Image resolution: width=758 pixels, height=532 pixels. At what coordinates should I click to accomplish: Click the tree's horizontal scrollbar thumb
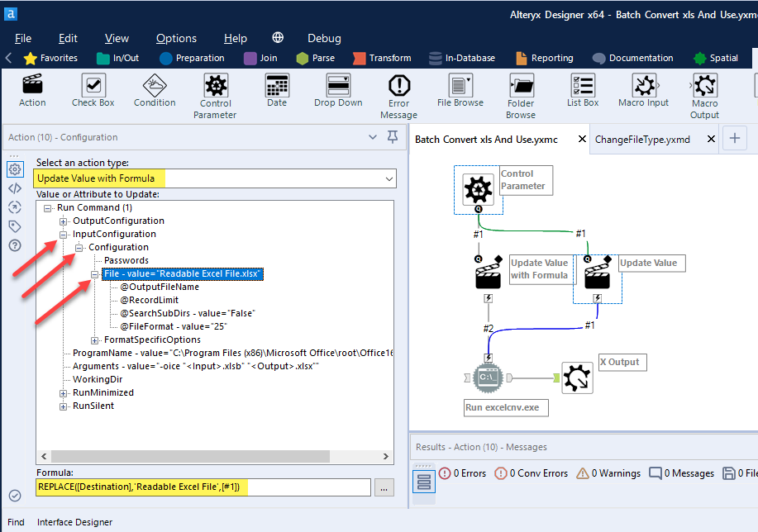tap(190, 456)
